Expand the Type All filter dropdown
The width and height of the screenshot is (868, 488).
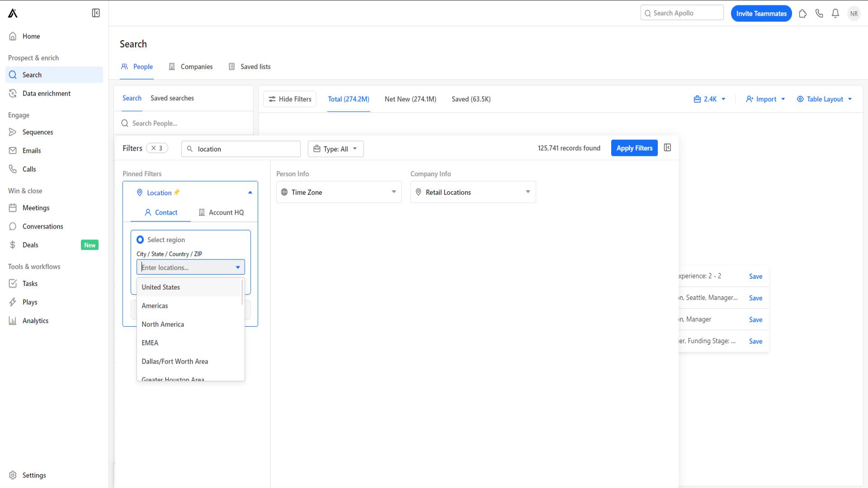[x=335, y=148]
